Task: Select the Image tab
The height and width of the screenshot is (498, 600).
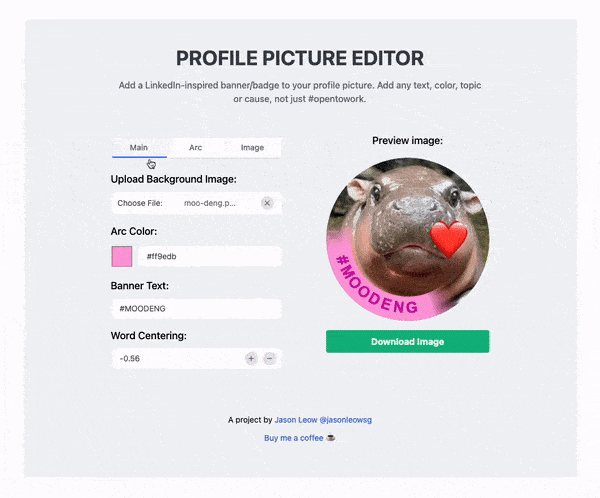Action: (252, 148)
